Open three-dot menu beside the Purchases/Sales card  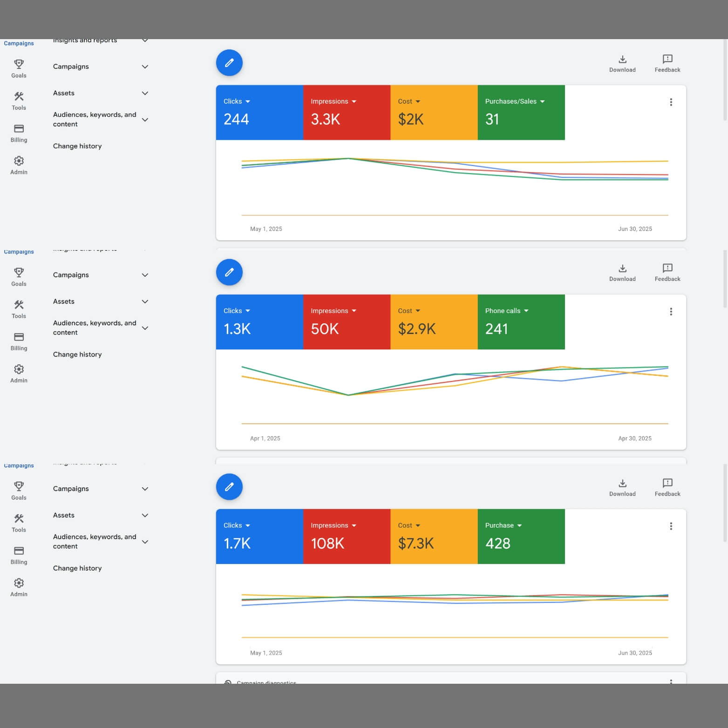[x=671, y=102]
